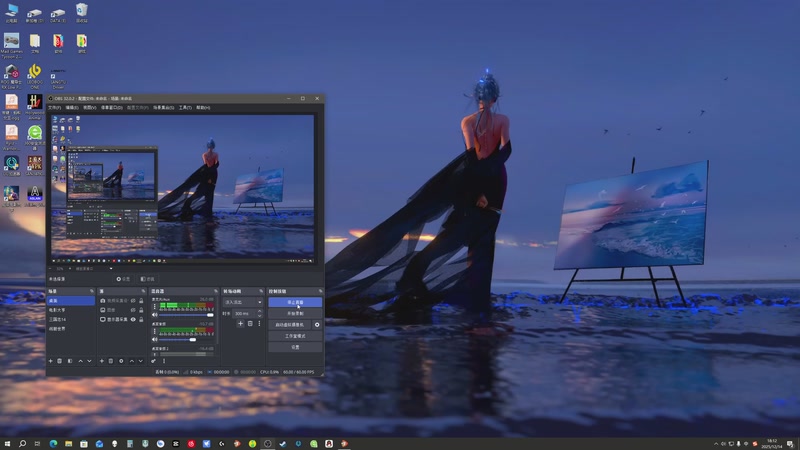800x450 pixels.
Task: Open advanced audio properties in the mixer footer
Action: [x=153, y=361]
